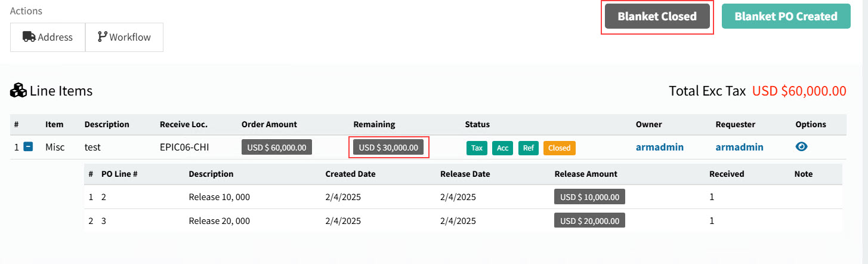
Task: Click the Status column header
Action: [x=477, y=124]
